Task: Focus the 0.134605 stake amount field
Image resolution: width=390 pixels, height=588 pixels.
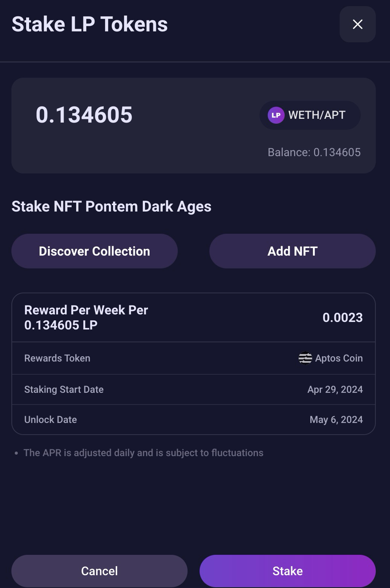Action: [x=84, y=115]
